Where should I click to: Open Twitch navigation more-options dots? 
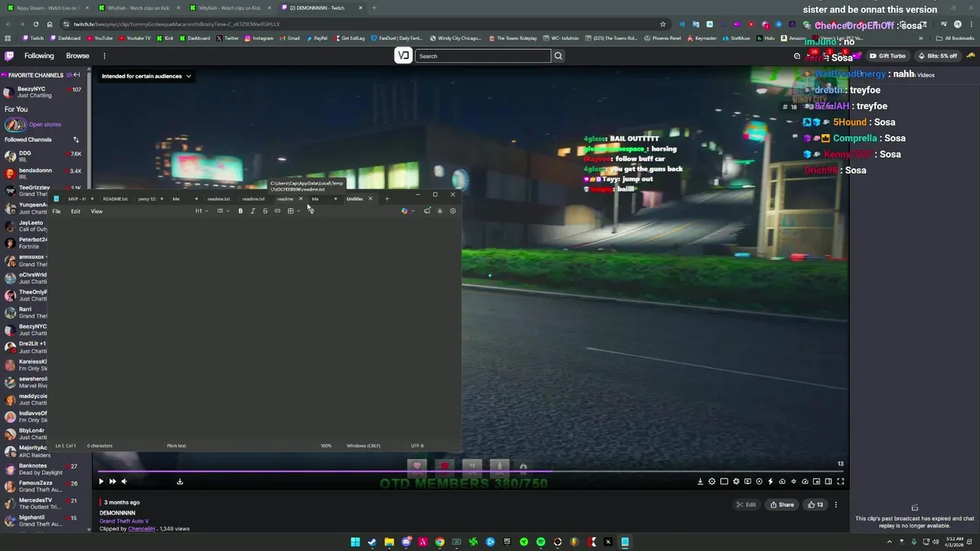pyautogui.click(x=104, y=56)
